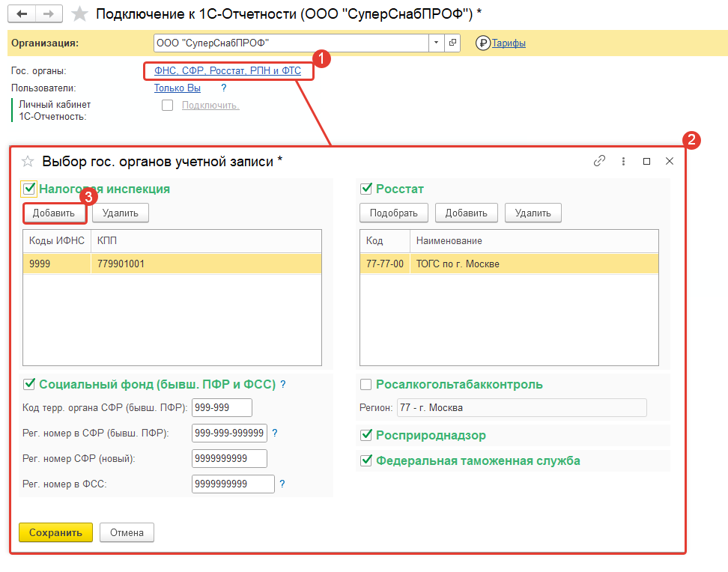Open help for Социальный фонд heading
Viewport: 728px width, 572px height.
(x=283, y=384)
